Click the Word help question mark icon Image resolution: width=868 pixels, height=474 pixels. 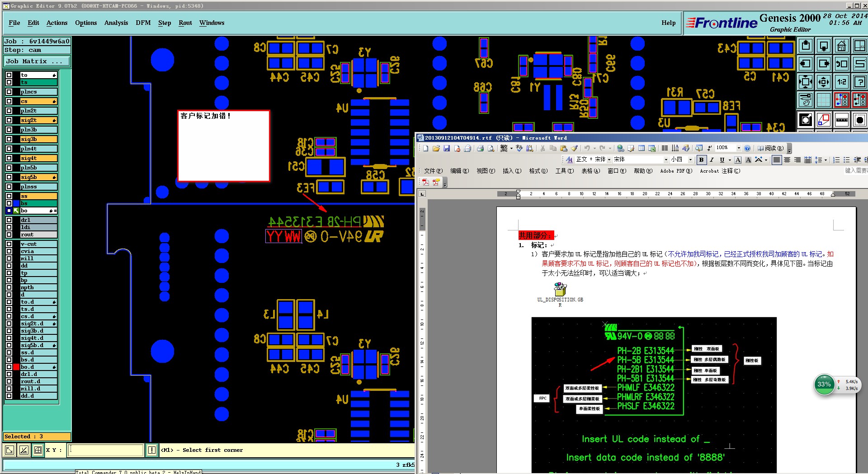(x=747, y=148)
